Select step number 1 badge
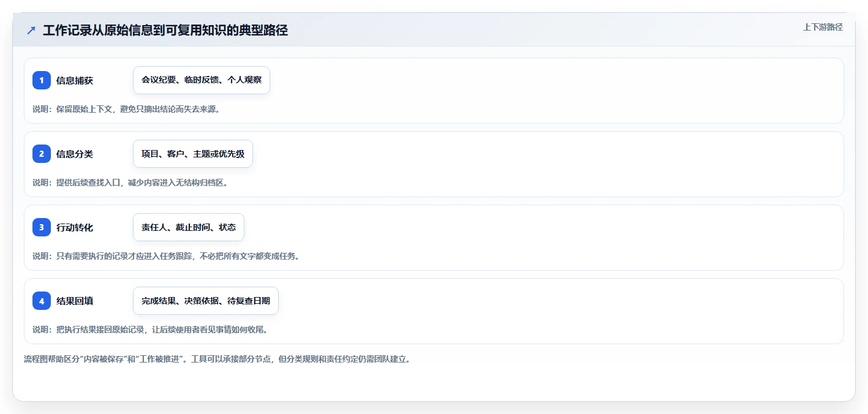 point(42,80)
